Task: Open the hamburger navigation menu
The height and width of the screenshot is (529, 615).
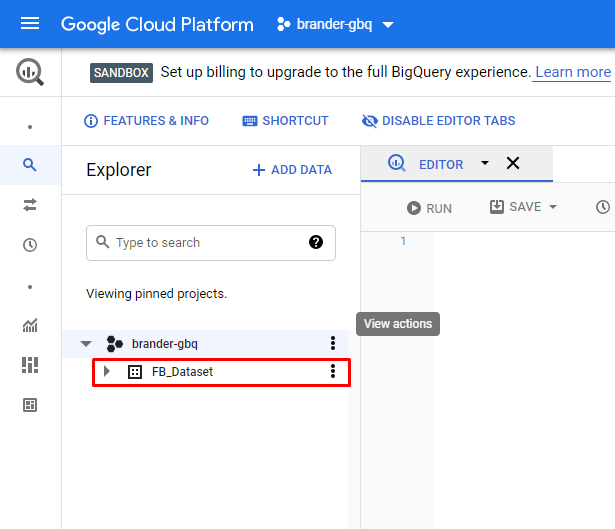Action: point(30,24)
